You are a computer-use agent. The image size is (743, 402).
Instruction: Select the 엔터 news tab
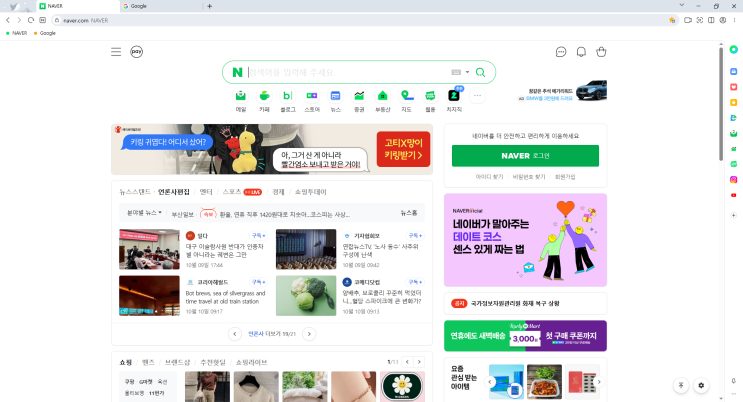point(206,192)
